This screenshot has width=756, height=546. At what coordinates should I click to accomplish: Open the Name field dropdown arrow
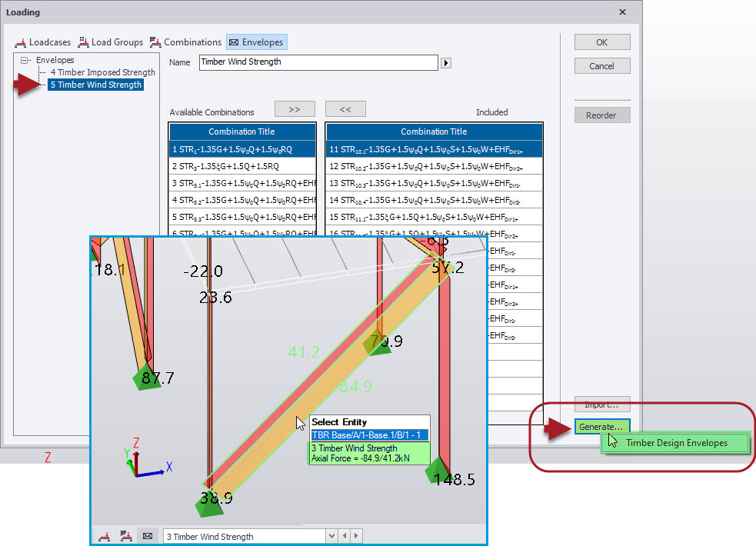[446, 62]
